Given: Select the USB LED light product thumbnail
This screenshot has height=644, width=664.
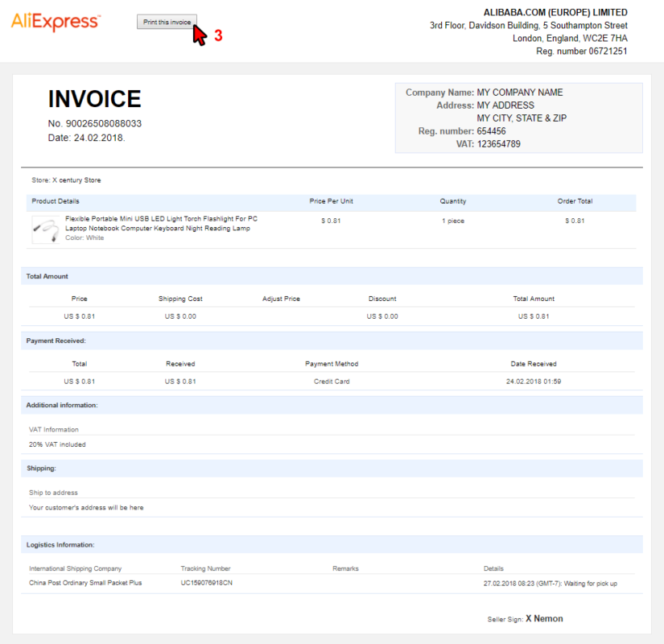Looking at the screenshot, I should [46, 229].
